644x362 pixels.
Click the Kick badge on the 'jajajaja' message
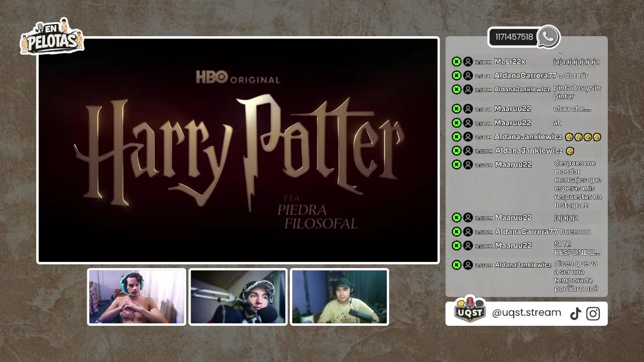coord(456,218)
